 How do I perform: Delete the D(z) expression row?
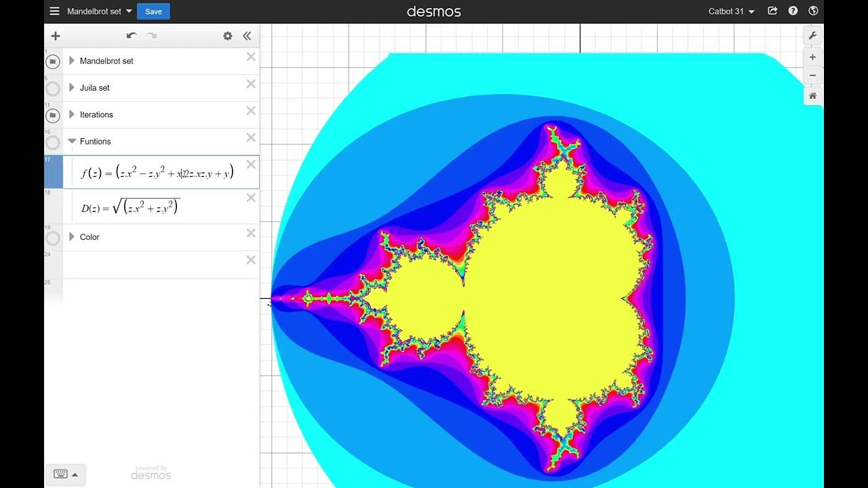(251, 198)
